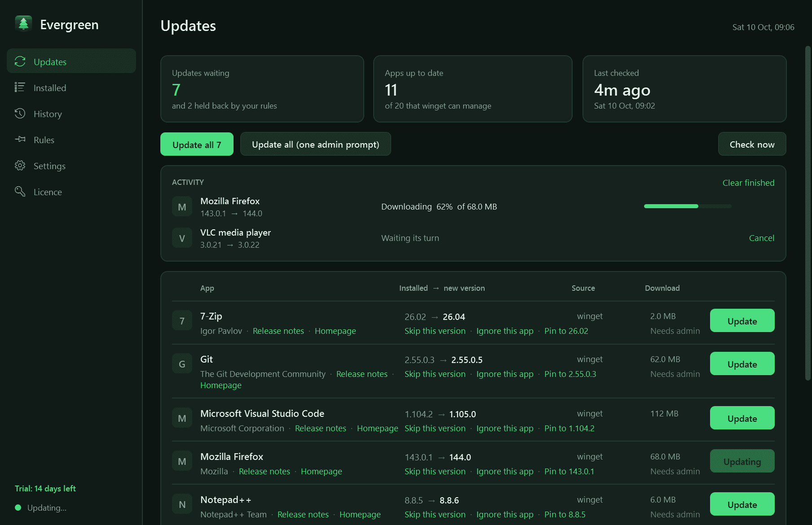Click the Visual Studio Code avatar icon
This screenshot has width=812, height=525.
coord(182,418)
